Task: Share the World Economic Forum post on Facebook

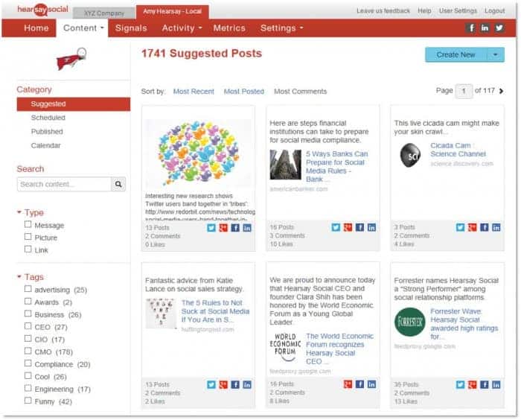Action: click(359, 384)
